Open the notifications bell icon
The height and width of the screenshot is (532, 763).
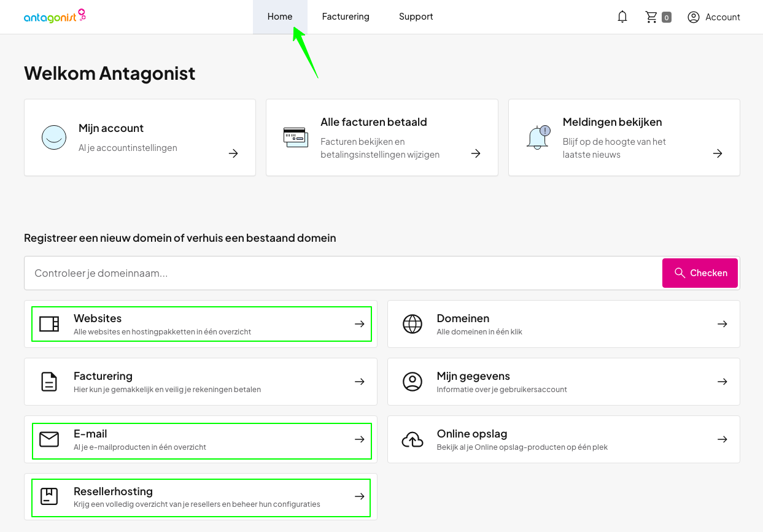[x=622, y=17]
